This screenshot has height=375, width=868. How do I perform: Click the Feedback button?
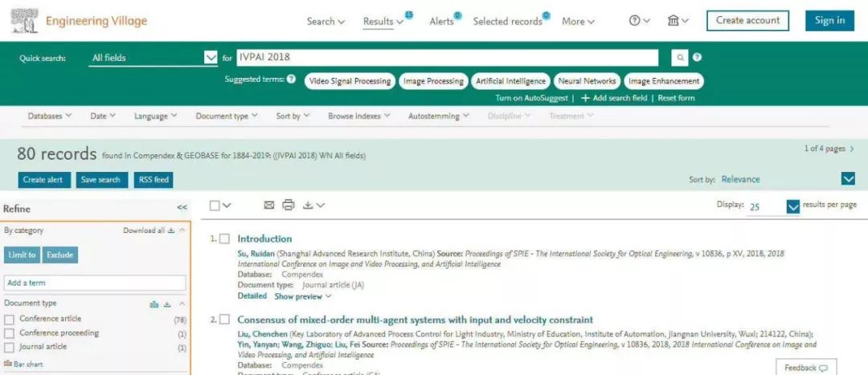[x=806, y=368]
